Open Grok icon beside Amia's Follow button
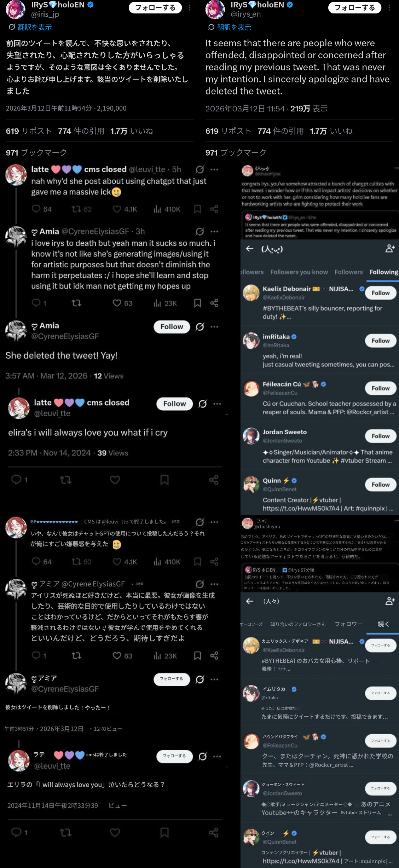The image size is (399, 868). click(200, 327)
